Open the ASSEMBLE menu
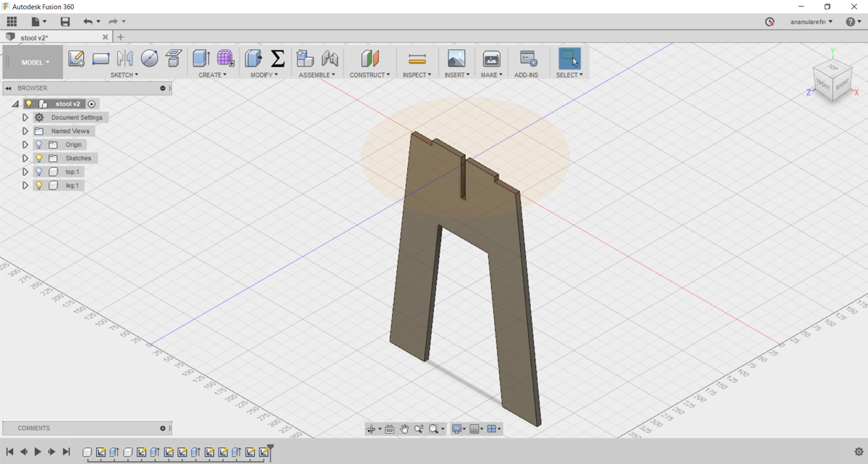 317,75
